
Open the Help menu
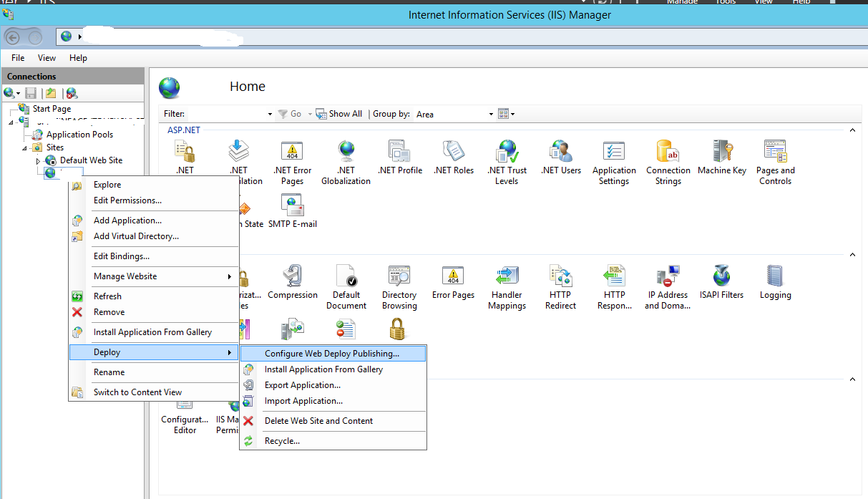point(78,58)
